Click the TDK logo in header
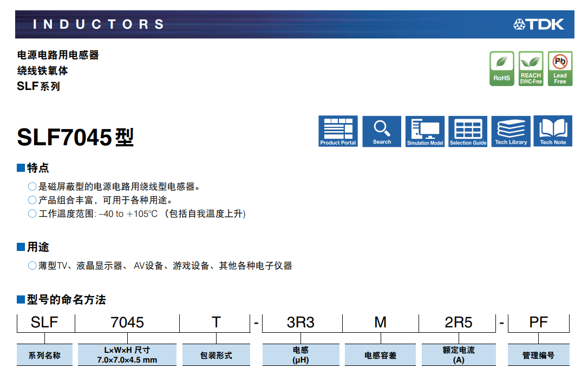Viewport: 588px width, 387px height. coord(539,24)
